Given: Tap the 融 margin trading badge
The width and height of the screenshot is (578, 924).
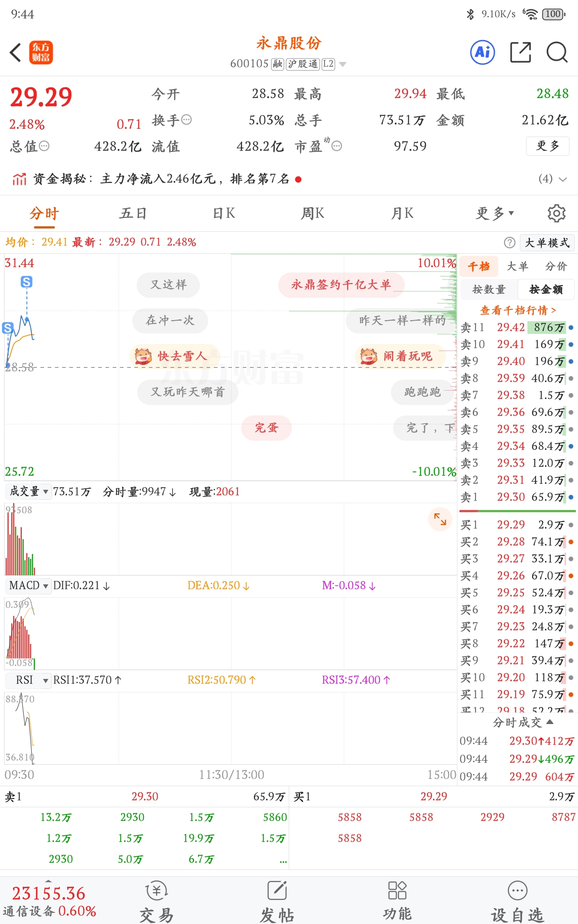Looking at the screenshot, I should coord(277,64).
